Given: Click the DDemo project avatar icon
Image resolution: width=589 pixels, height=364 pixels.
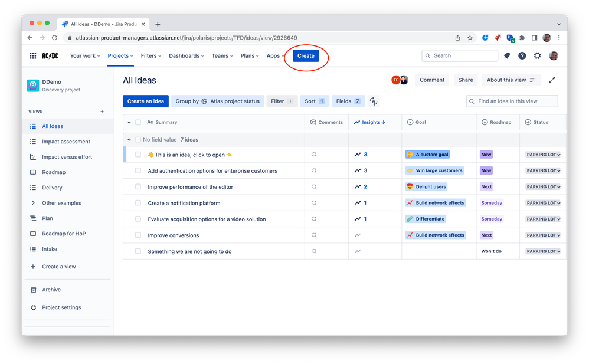Looking at the screenshot, I should (32, 86).
